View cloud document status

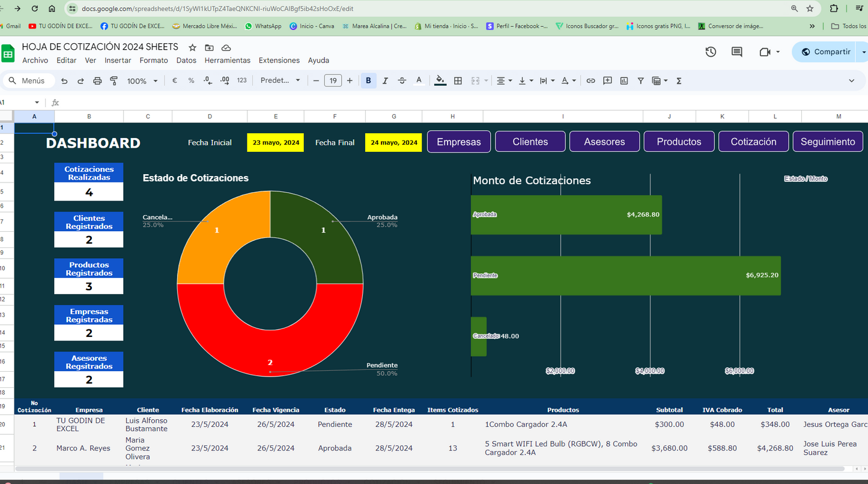click(226, 47)
